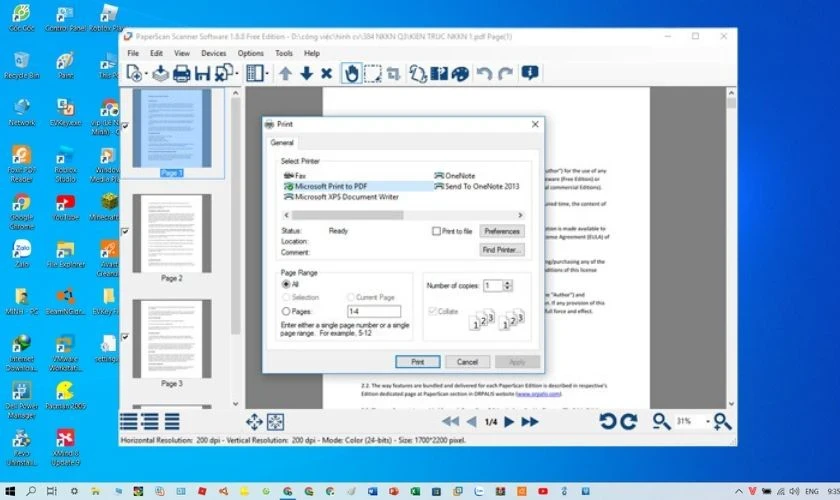The height and width of the screenshot is (500, 840).
Task: Select the All page range radio button
Action: 286,284
